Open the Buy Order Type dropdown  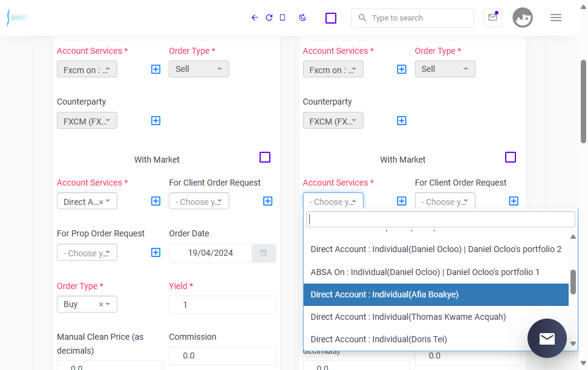(x=87, y=304)
